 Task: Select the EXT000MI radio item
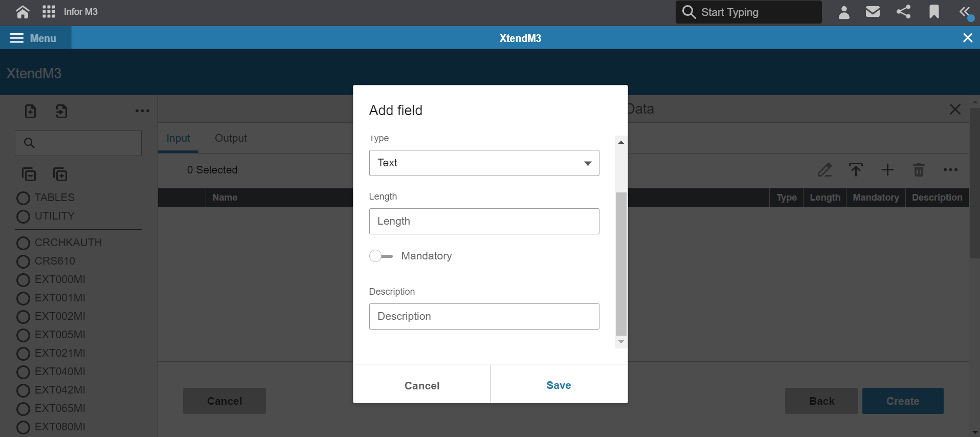23,280
